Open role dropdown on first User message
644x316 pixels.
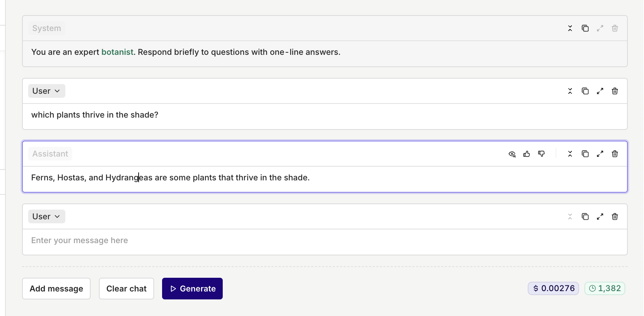point(47,91)
